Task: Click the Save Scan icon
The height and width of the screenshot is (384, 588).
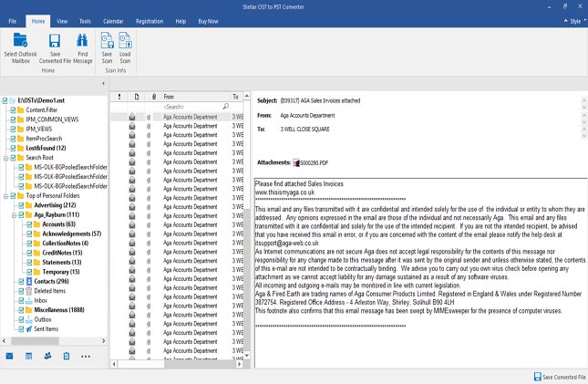Action: coord(108,40)
